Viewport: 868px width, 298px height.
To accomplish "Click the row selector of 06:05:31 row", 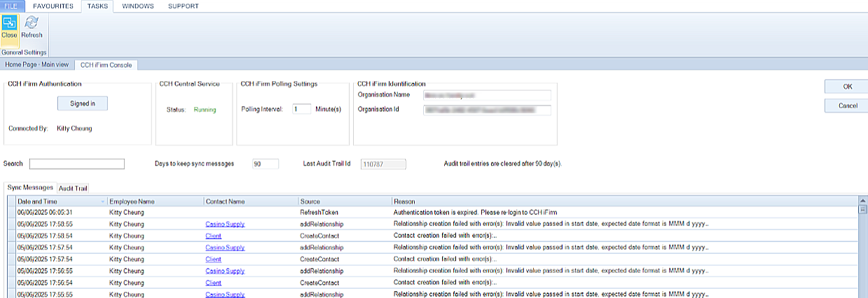I will point(11,212).
